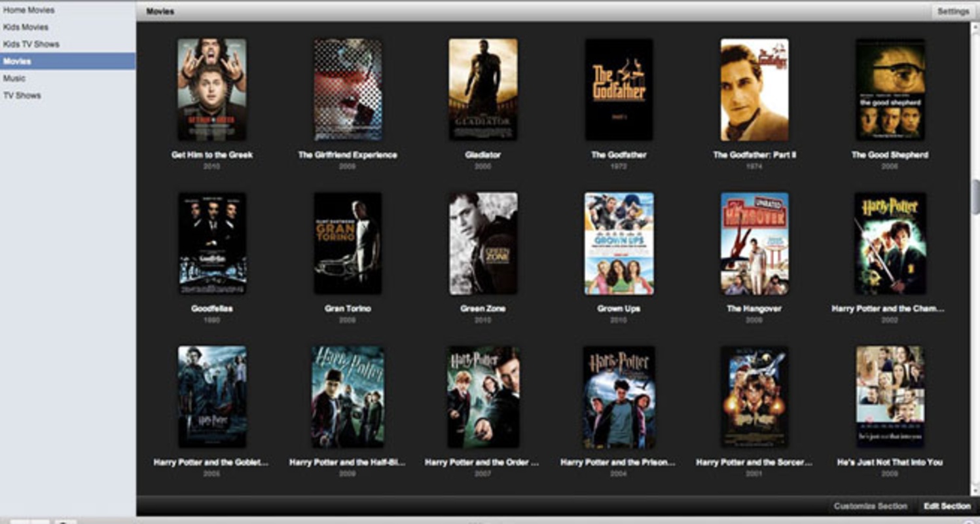
Task: Open The Hangover unrated poster
Action: pyautogui.click(x=754, y=243)
